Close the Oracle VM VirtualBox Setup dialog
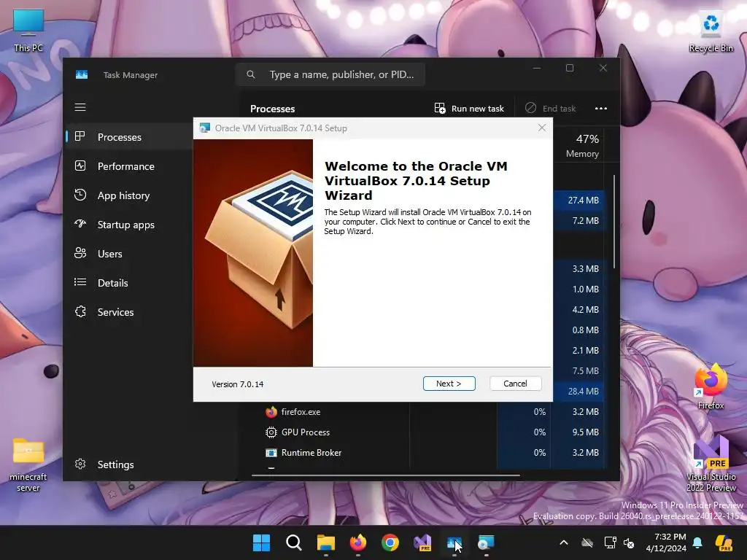Screen dimensions: 747x560 point(542,128)
